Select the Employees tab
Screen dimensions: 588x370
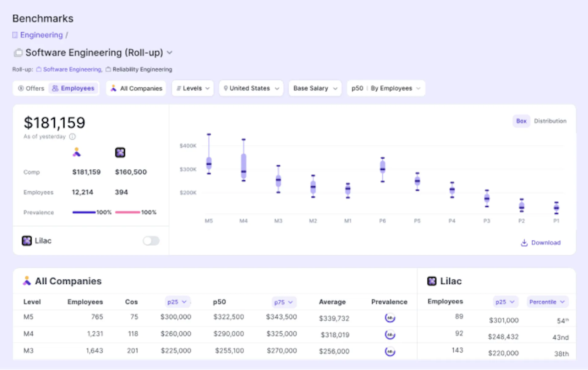click(73, 89)
